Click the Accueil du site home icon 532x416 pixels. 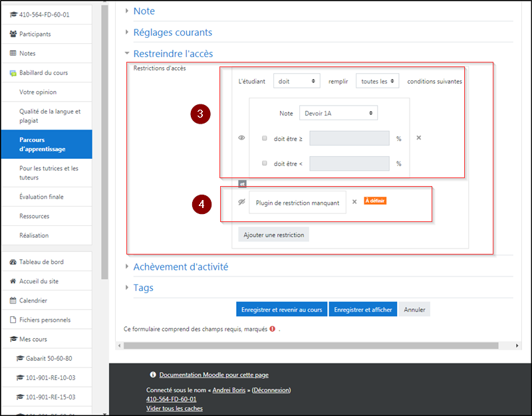13,281
